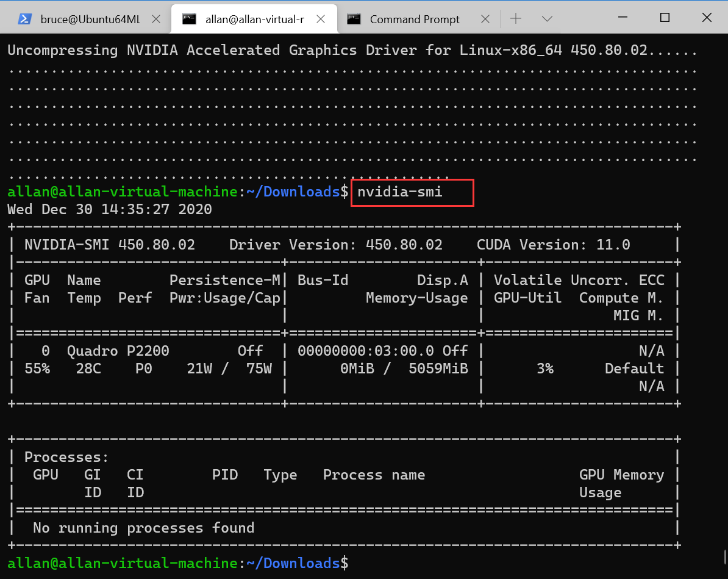
Task: Click the '28C' temperature value
Action: coord(88,369)
